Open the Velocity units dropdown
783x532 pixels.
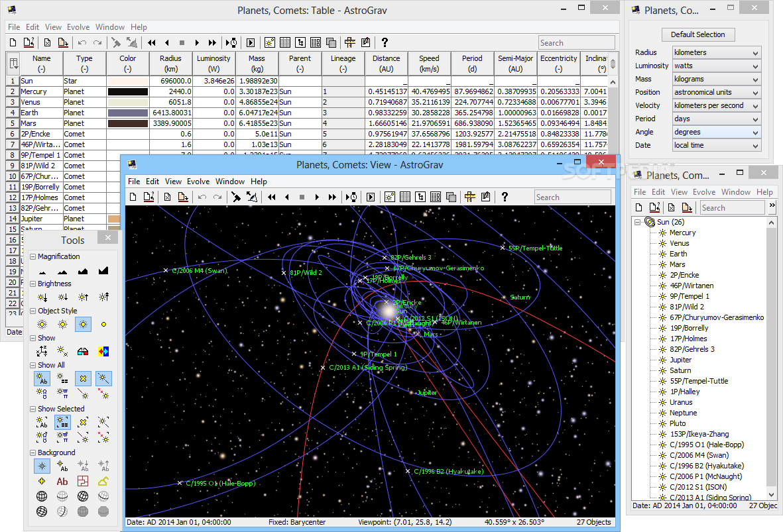pyautogui.click(x=716, y=105)
